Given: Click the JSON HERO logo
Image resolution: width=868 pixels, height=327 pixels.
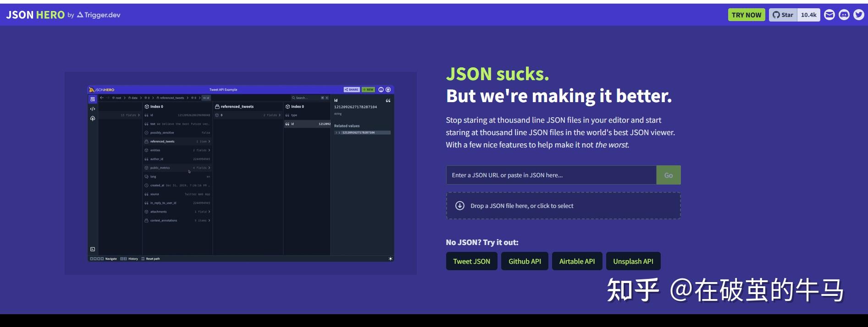Looking at the screenshot, I should point(35,15).
